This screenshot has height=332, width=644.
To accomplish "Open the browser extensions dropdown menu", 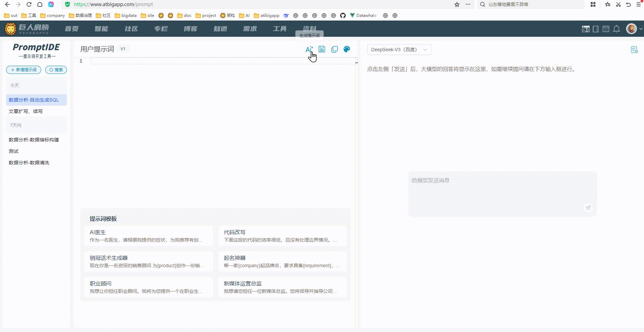I will coord(593,4).
